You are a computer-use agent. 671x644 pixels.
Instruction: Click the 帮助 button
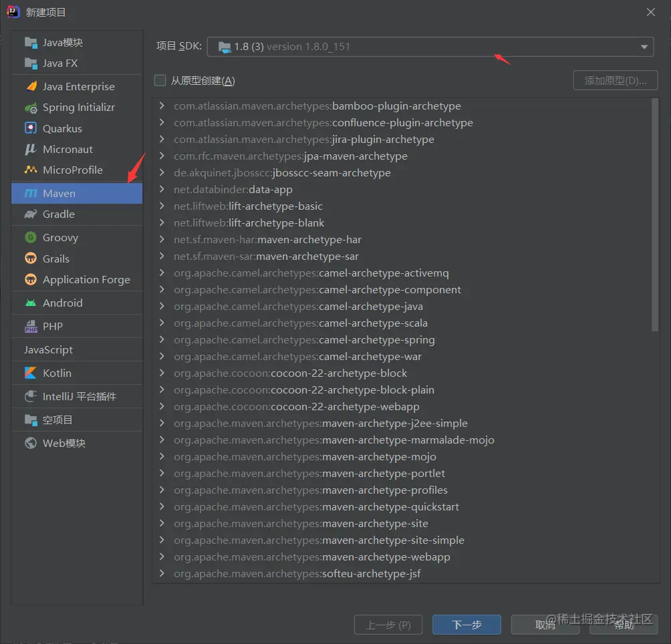(x=624, y=625)
